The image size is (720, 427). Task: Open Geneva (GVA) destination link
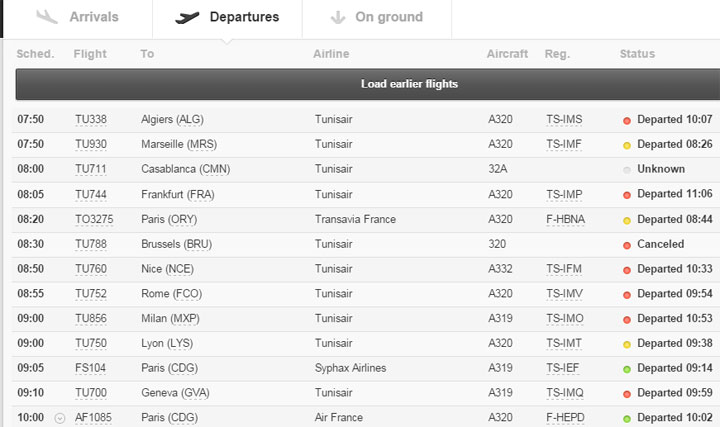(175, 393)
